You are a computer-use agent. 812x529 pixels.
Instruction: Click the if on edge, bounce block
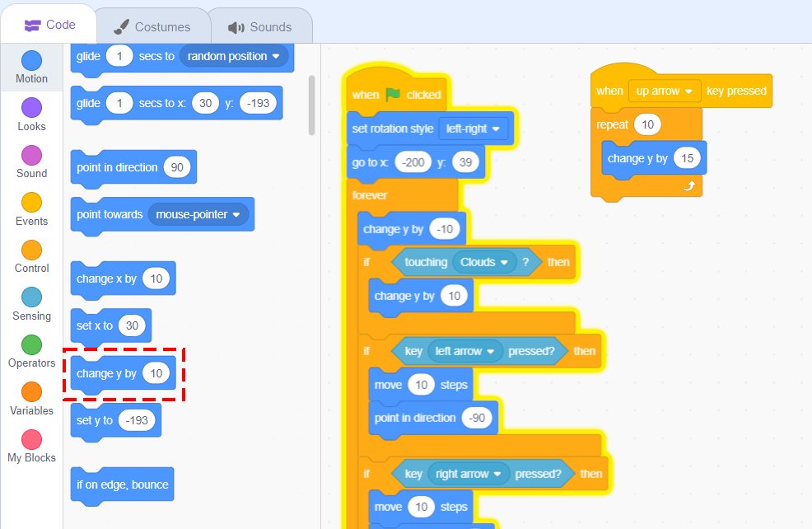tap(122, 485)
